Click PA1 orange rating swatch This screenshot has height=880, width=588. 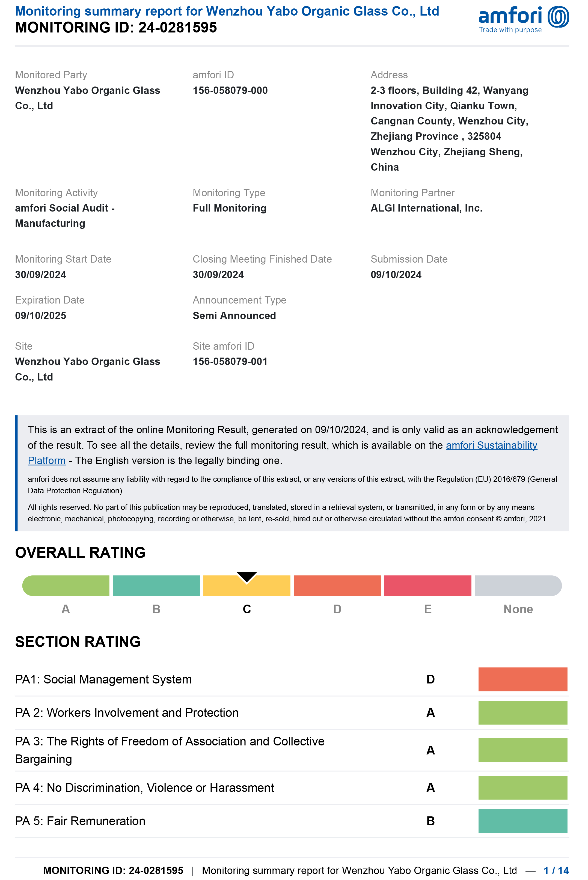pos(522,679)
